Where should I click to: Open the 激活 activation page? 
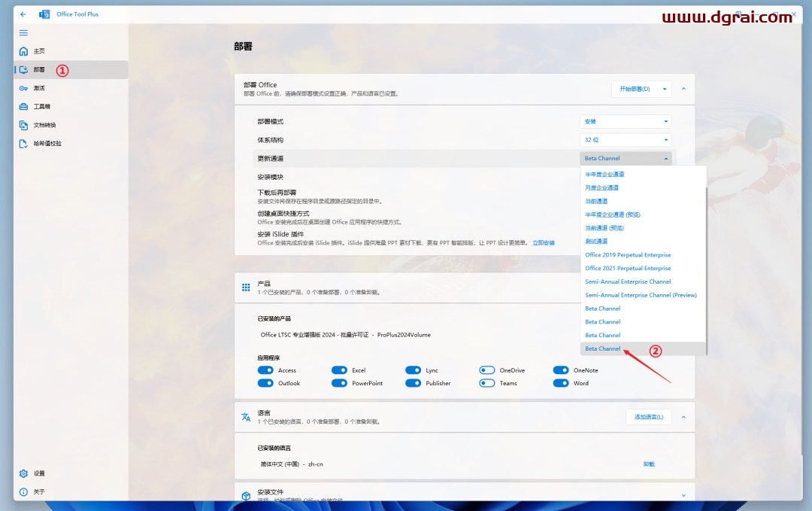pos(71,88)
